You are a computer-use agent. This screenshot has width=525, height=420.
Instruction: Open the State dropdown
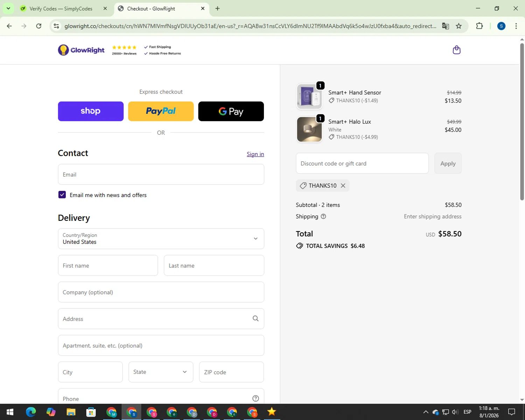point(161,372)
